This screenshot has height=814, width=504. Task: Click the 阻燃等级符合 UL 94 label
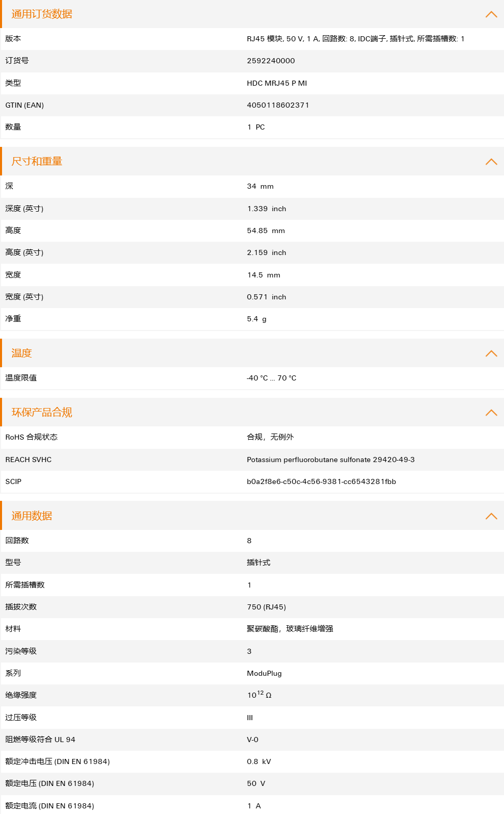coord(40,740)
